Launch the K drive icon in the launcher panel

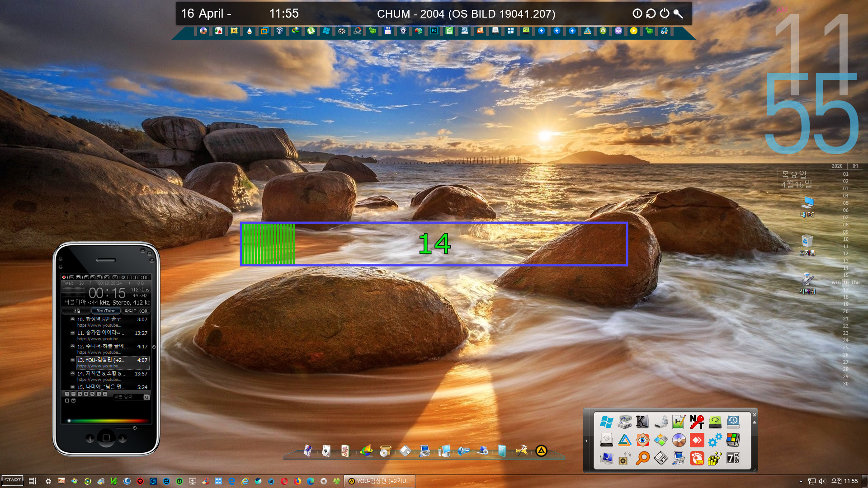point(642,422)
